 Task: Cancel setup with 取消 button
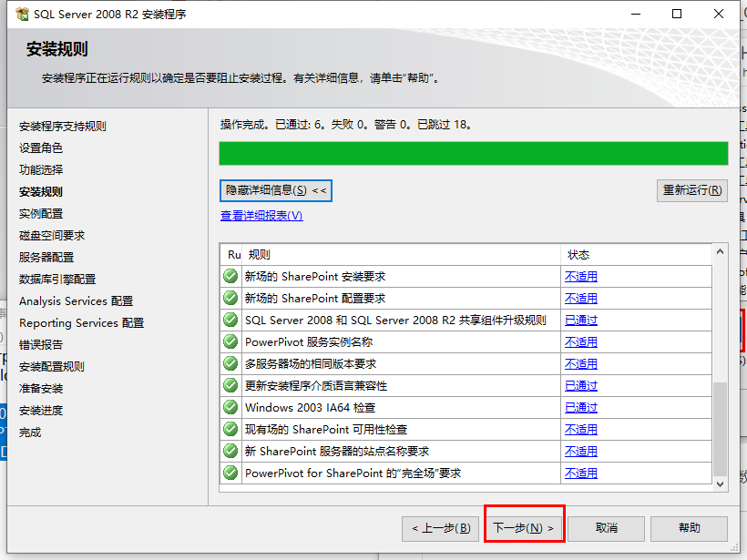(606, 528)
